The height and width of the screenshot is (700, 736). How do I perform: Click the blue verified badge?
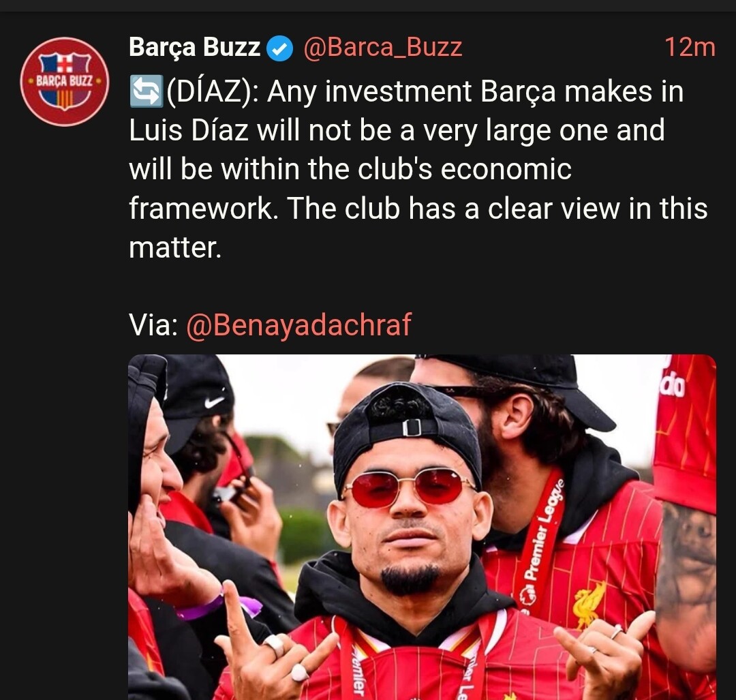(x=280, y=48)
